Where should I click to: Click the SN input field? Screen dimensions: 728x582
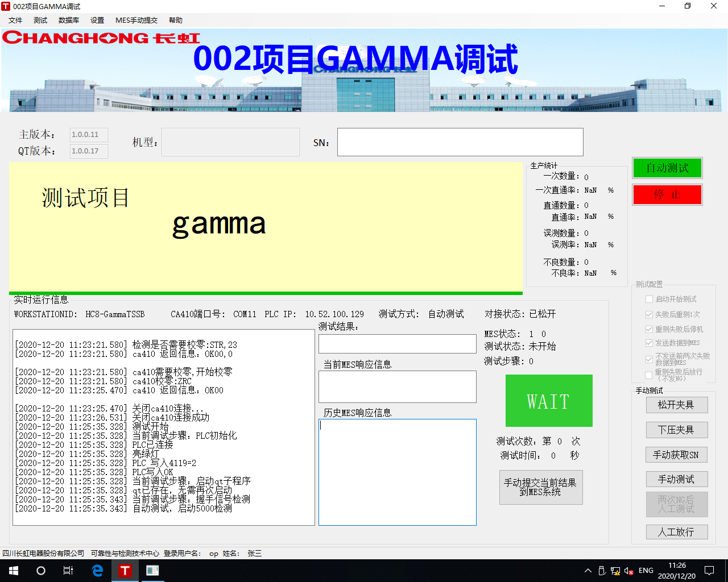click(460, 142)
